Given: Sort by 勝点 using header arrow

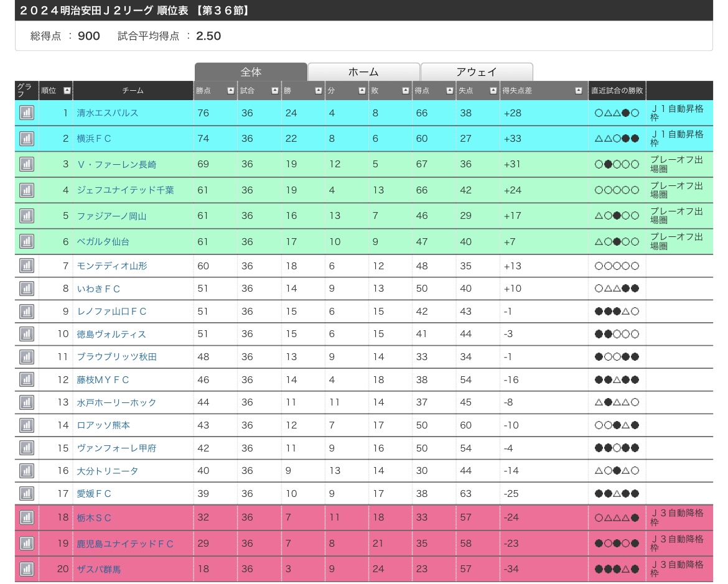Looking at the screenshot, I should 231,91.
